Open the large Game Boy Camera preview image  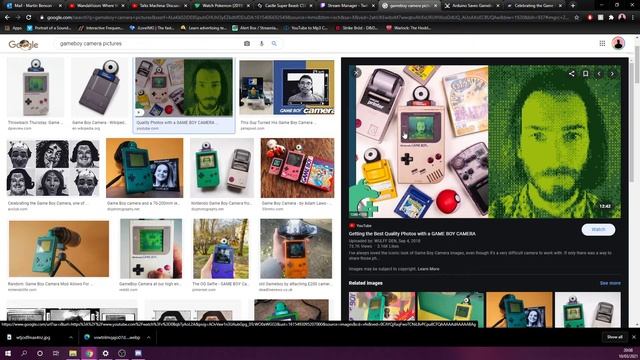pyautogui.click(x=485, y=142)
